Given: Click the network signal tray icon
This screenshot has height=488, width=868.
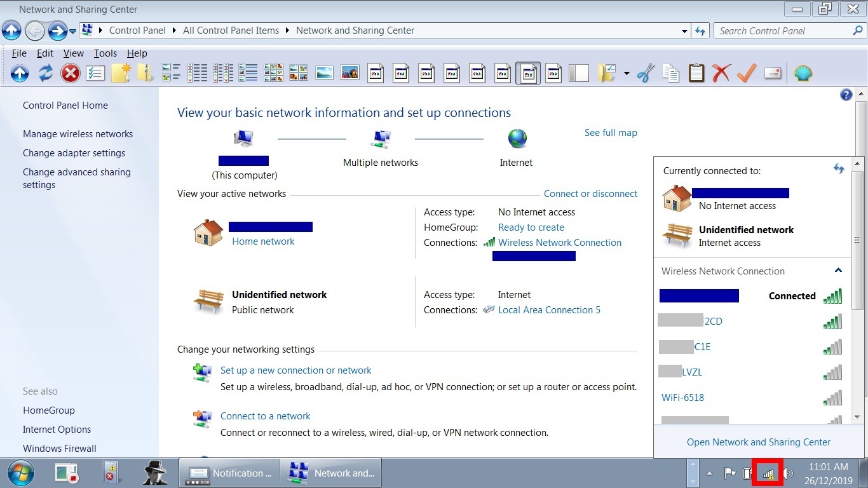Looking at the screenshot, I should point(768,473).
